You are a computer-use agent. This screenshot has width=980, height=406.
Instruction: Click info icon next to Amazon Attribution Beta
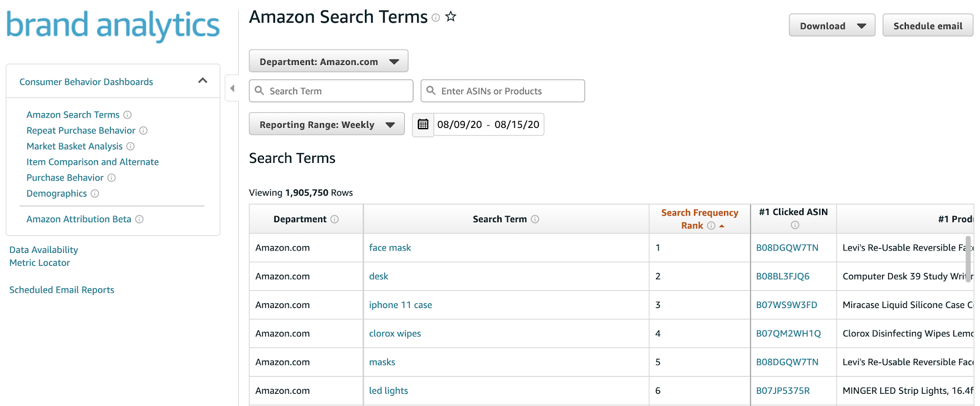(x=140, y=219)
